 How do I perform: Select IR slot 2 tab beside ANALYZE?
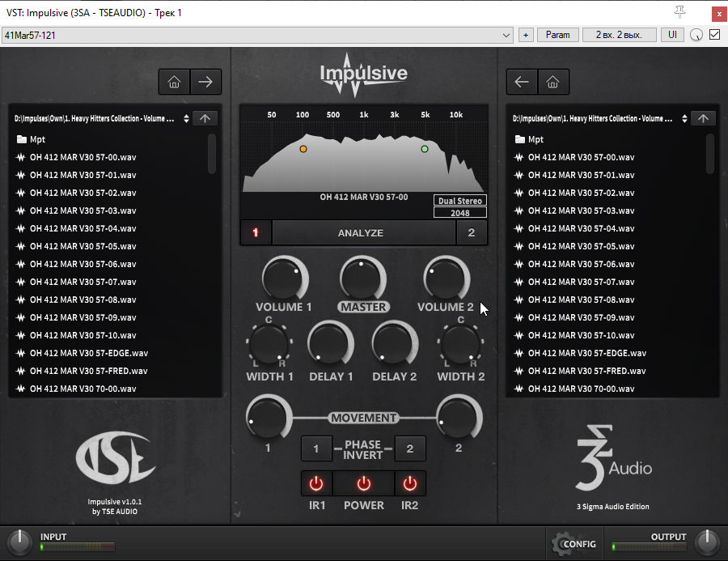pos(472,232)
